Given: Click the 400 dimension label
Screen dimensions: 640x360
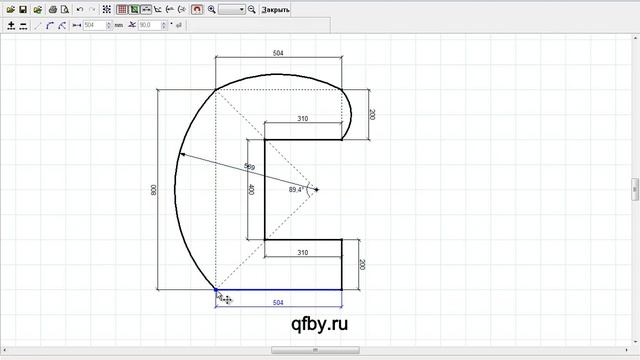Looking at the screenshot, I should [x=251, y=190].
